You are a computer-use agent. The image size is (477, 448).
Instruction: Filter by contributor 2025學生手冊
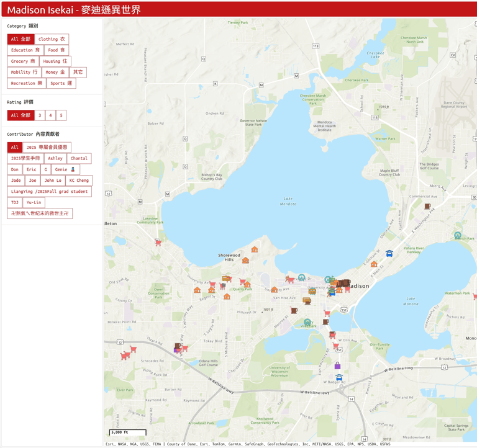pyautogui.click(x=25, y=158)
